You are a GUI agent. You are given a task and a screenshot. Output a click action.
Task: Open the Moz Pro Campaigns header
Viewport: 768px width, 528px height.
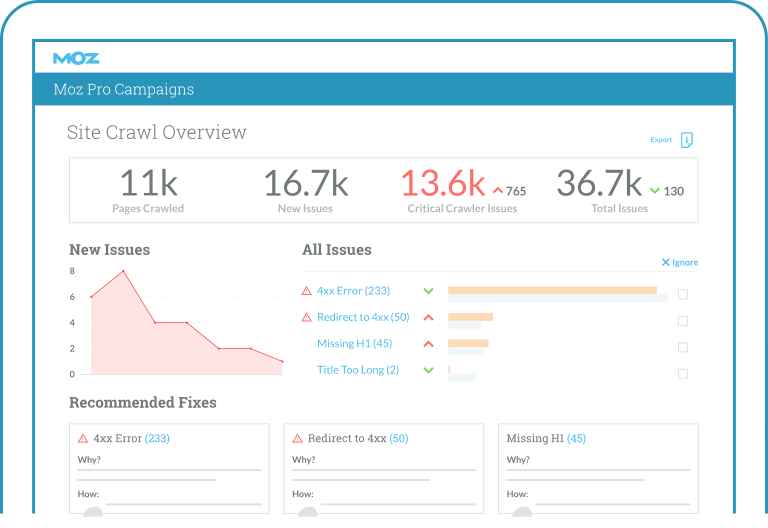[124, 90]
